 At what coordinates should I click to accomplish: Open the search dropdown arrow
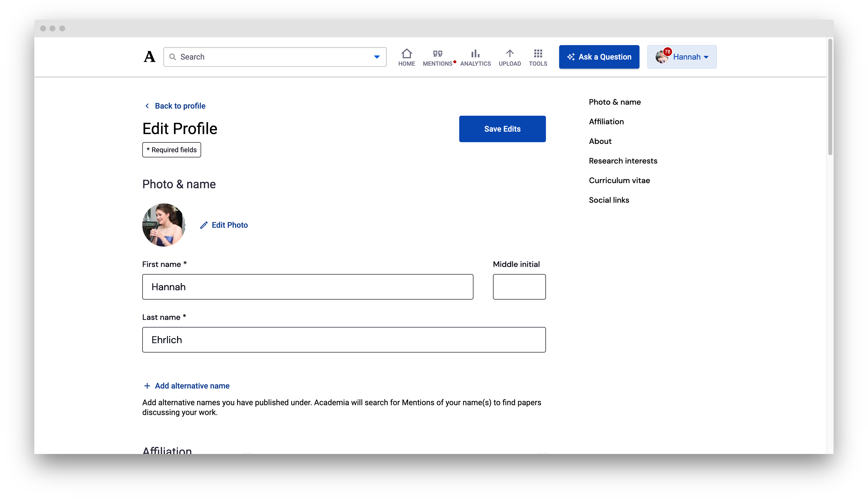[377, 57]
